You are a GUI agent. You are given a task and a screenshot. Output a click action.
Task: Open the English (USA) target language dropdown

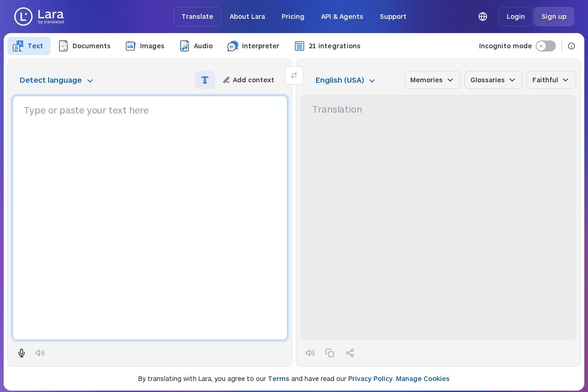345,80
